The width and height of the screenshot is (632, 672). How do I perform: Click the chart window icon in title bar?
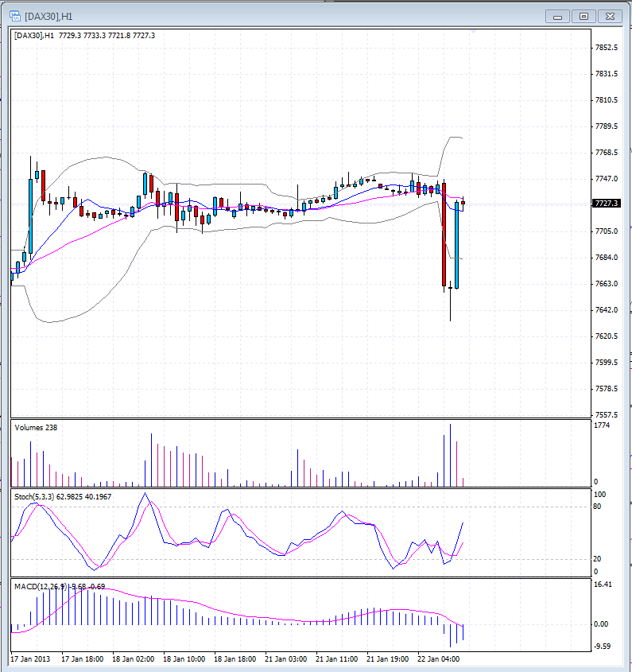click(x=15, y=15)
